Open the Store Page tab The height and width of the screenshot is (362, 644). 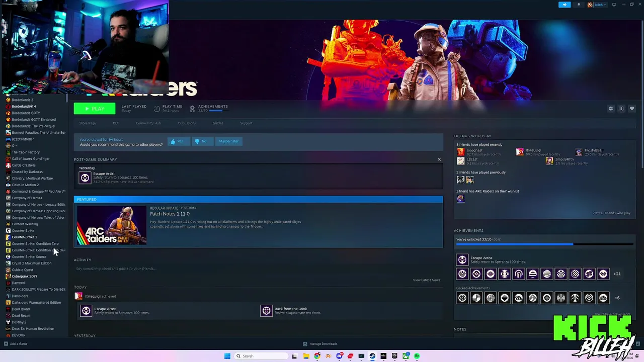pos(88,123)
